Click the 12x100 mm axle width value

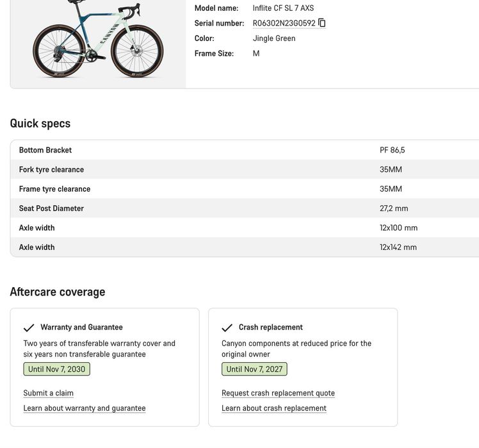pyautogui.click(x=398, y=228)
